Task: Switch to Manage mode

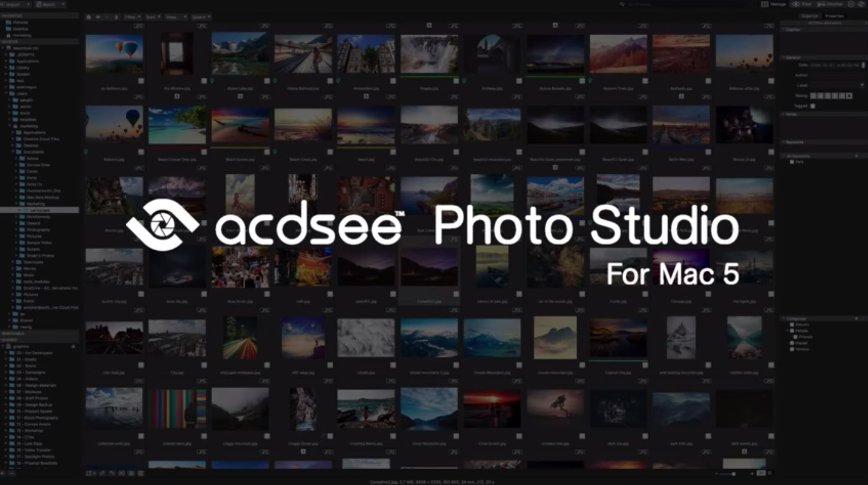Action: click(x=773, y=4)
